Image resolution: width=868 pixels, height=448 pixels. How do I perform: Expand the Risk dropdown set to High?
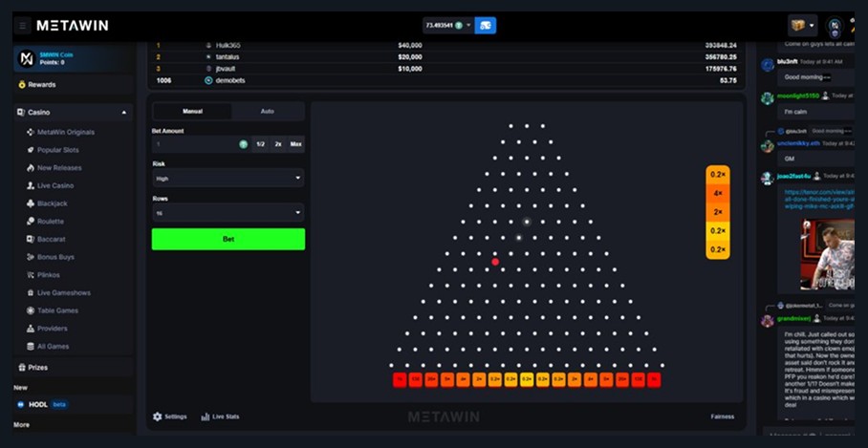[228, 178]
